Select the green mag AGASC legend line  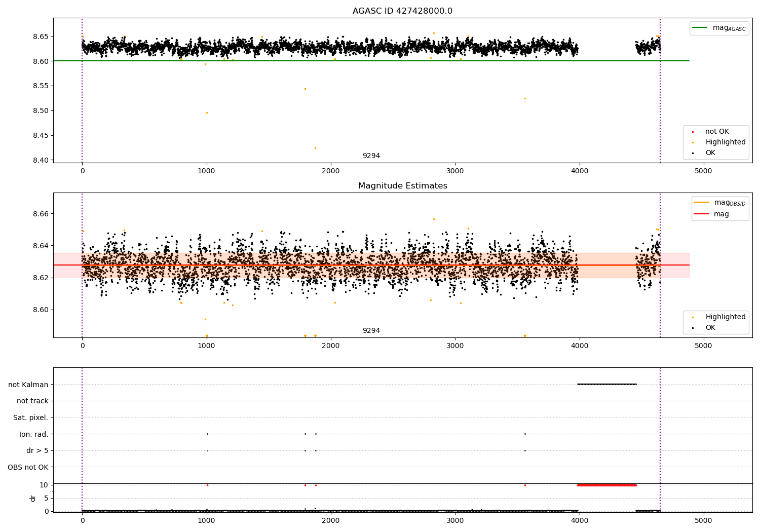coord(700,28)
